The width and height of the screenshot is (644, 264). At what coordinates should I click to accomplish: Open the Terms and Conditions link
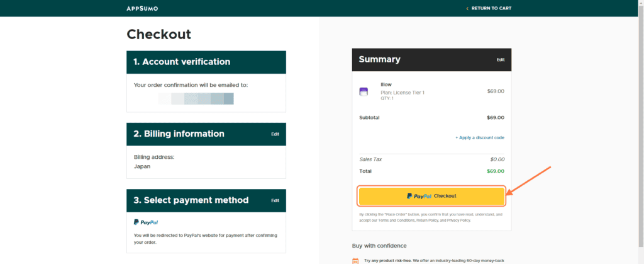click(x=397, y=221)
